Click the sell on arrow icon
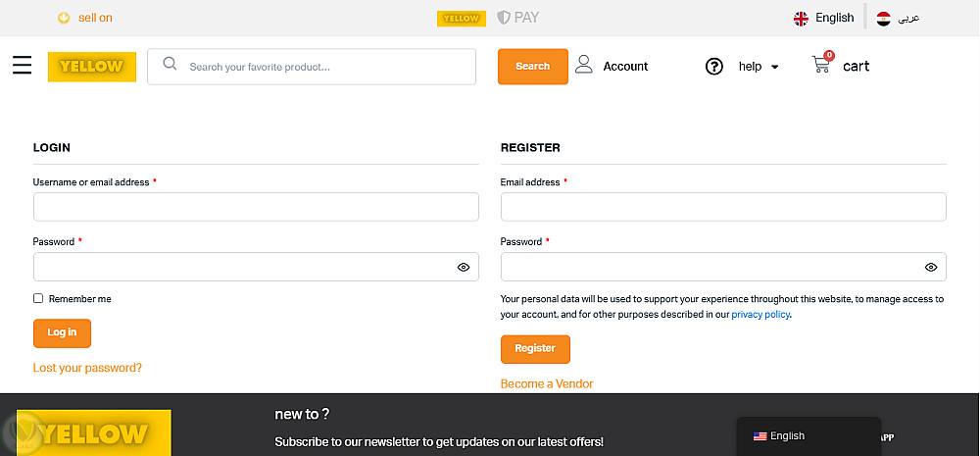Image resolution: width=980 pixels, height=456 pixels. pos(64,18)
